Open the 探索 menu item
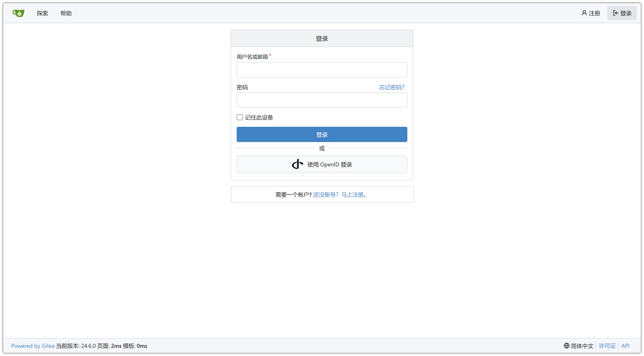The width and height of the screenshot is (644, 356). pos(42,13)
